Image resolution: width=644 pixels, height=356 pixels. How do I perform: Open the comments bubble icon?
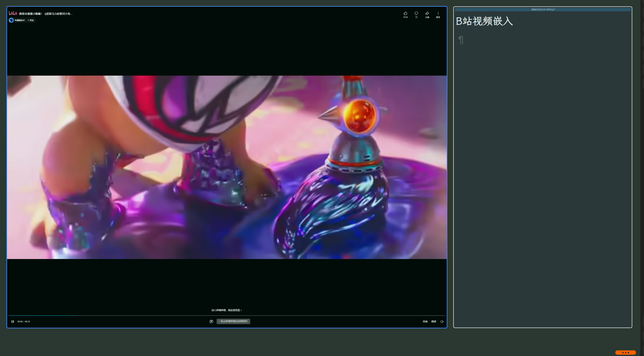point(416,14)
